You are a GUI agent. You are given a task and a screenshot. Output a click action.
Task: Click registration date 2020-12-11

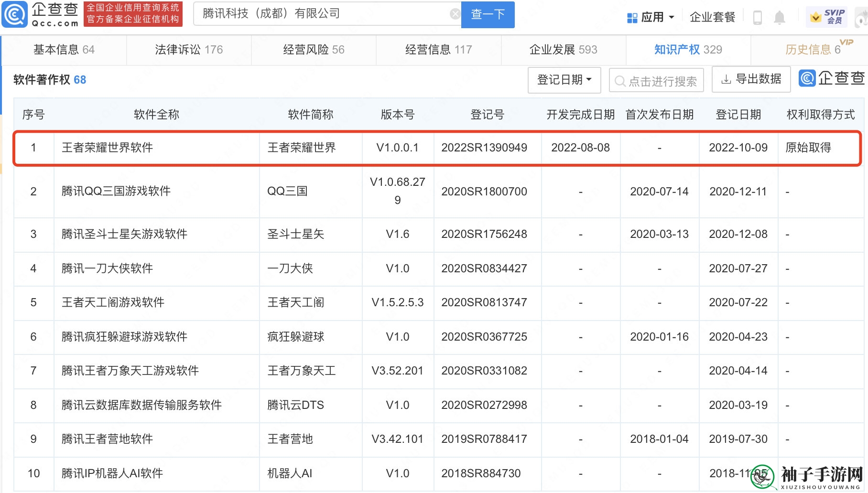pyautogui.click(x=738, y=192)
